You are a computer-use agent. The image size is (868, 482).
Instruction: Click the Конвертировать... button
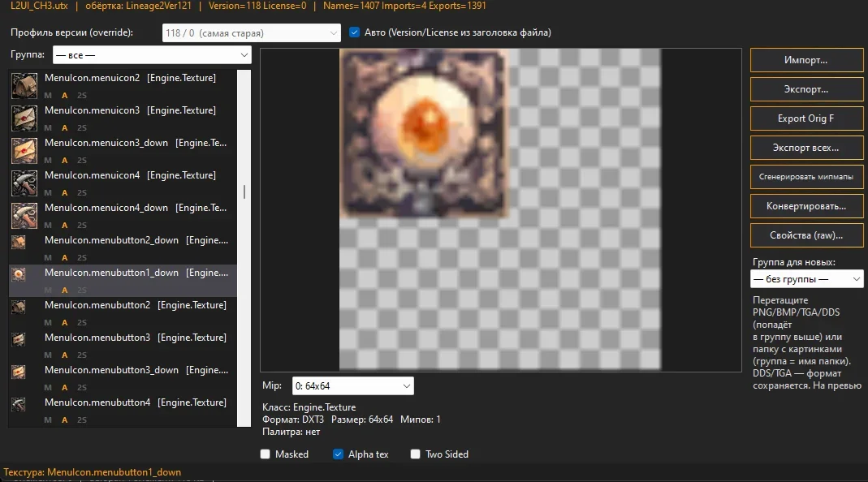coord(806,206)
